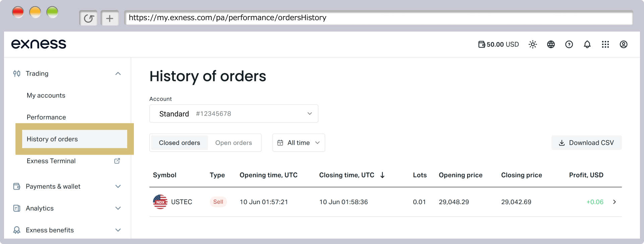Open the All time date filter
Viewport: 644px width, 244px height.
pyautogui.click(x=299, y=143)
